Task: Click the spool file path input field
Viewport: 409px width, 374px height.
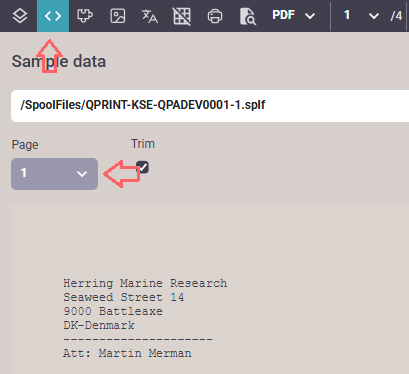Action: point(210,105)
